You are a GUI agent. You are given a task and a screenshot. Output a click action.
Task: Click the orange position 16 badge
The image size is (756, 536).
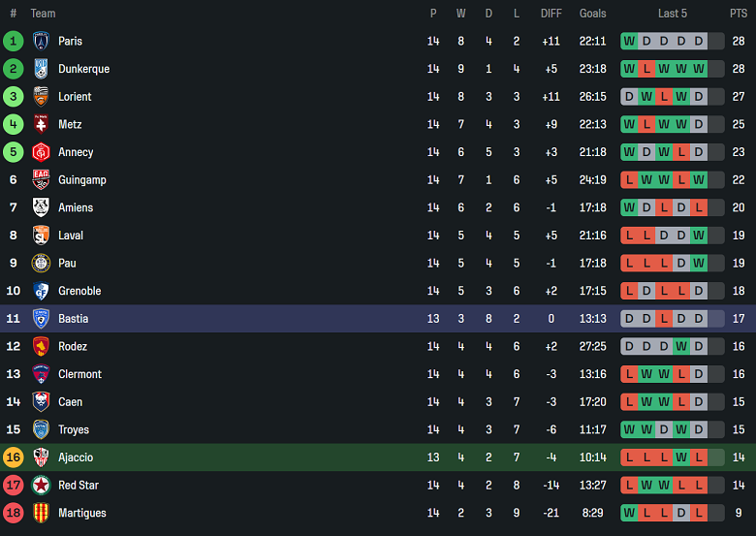pyautogui.click(x=14, y=457)
